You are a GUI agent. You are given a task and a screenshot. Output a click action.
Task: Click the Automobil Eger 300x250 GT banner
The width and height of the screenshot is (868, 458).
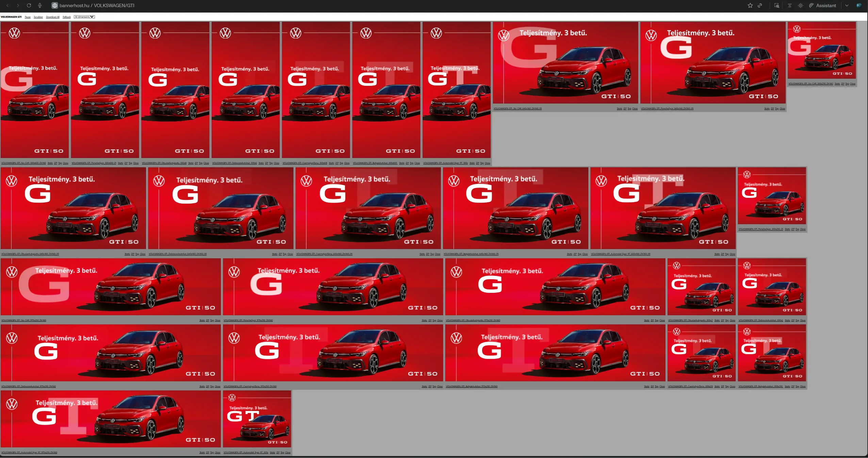click(x=257, y=419)
